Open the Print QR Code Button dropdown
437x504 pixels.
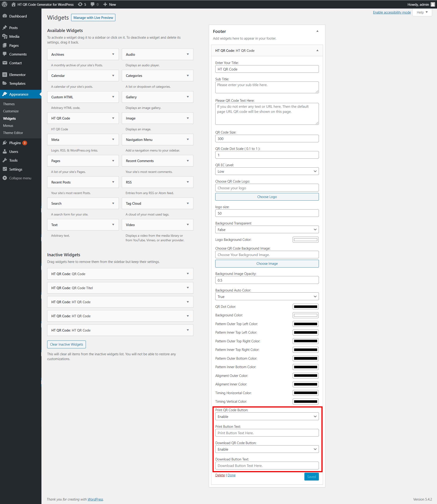pos(267,417)
